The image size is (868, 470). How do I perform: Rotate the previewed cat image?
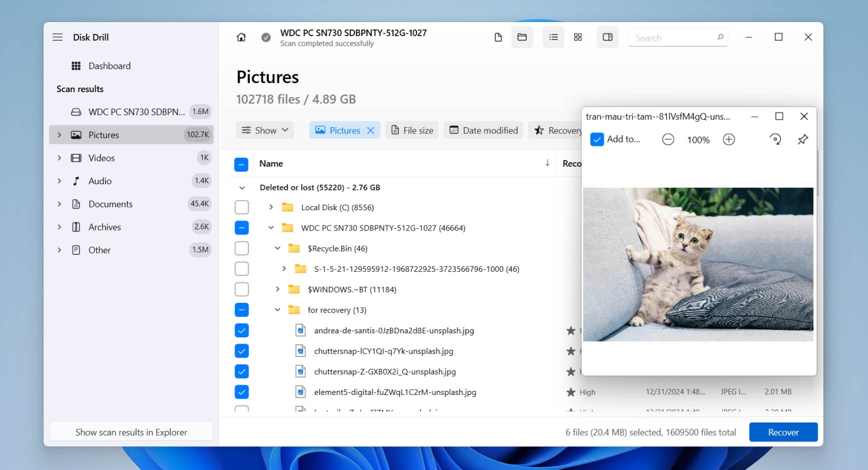pyautogui.click(x=775, y=139)
